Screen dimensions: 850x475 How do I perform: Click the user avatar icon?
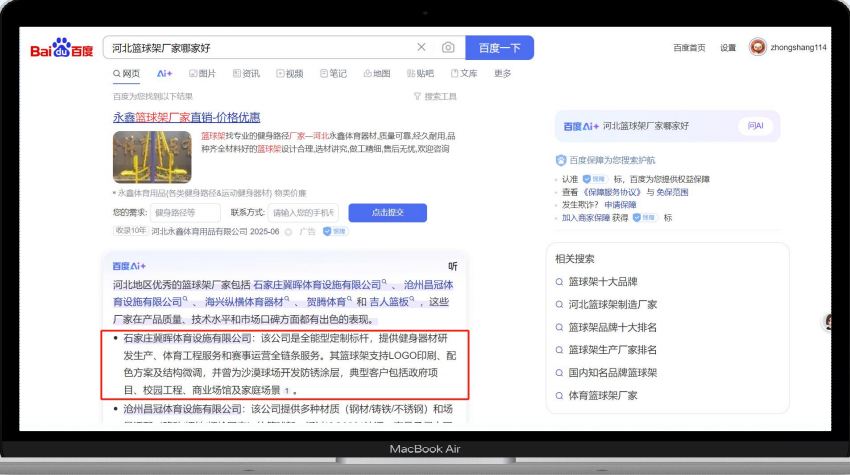point(757,47)
